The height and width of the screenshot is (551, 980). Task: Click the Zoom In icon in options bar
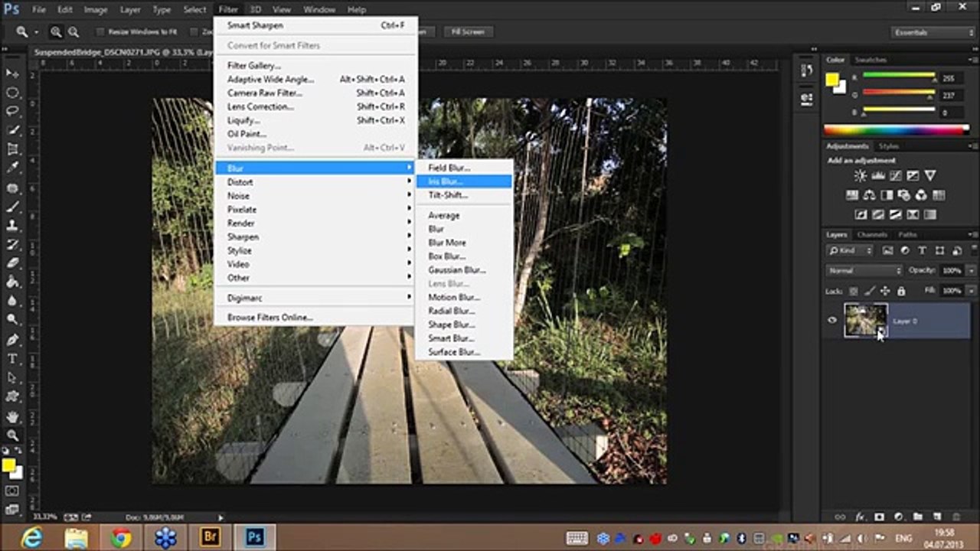56,32
